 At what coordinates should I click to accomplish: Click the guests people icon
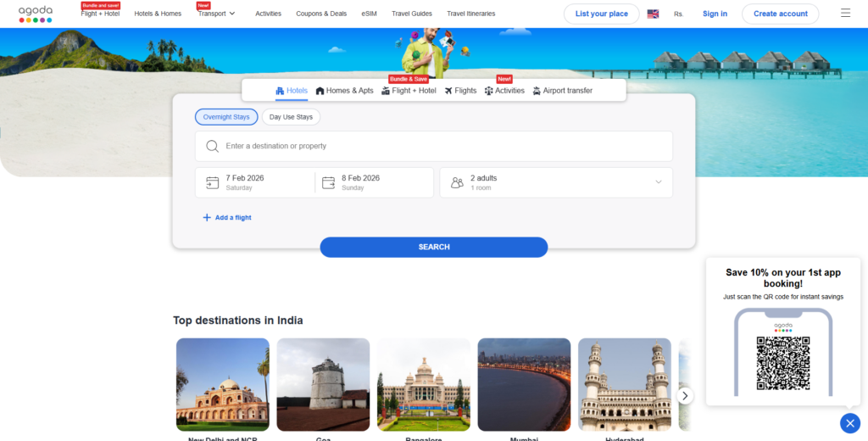[x=457, y=182]
